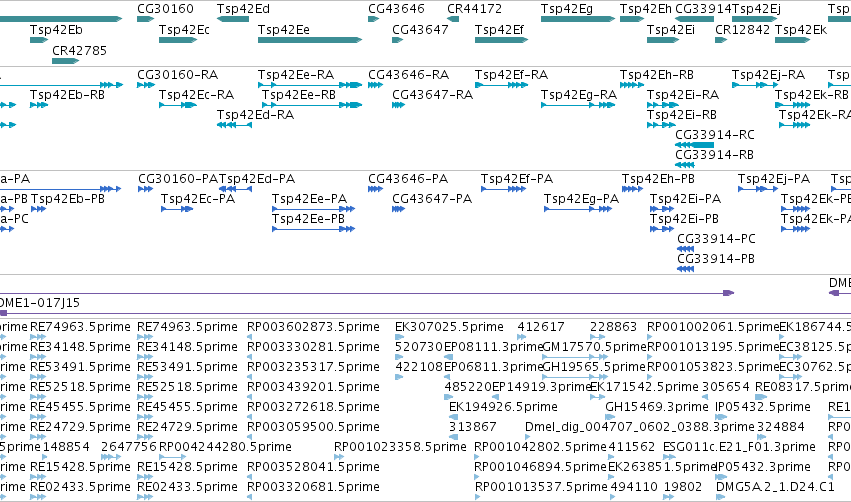Open EST RP003602873.5prime label
This screenshot has width=851, height=502.
pyautogui.click(x=313, y=327)
